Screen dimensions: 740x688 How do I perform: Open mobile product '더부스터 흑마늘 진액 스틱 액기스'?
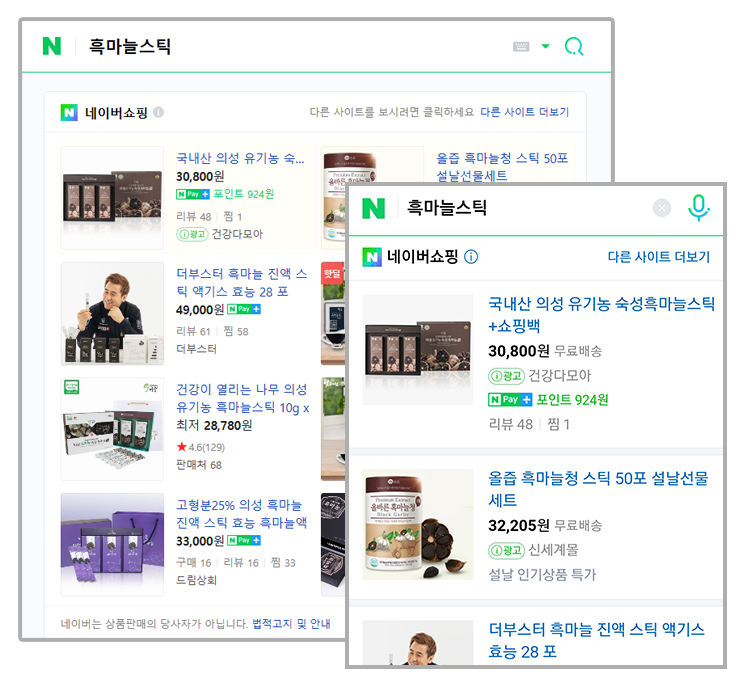pyautogui.click(x=597, y=640)
